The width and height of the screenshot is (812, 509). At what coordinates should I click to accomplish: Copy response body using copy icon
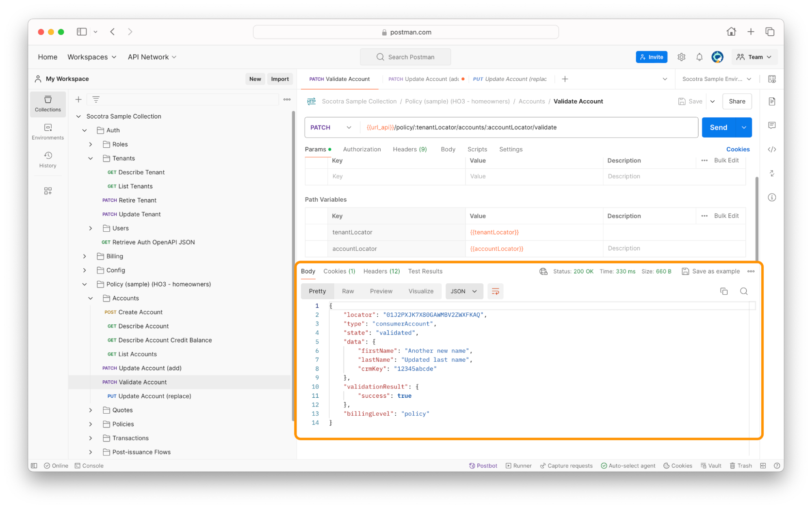[723, 291]
